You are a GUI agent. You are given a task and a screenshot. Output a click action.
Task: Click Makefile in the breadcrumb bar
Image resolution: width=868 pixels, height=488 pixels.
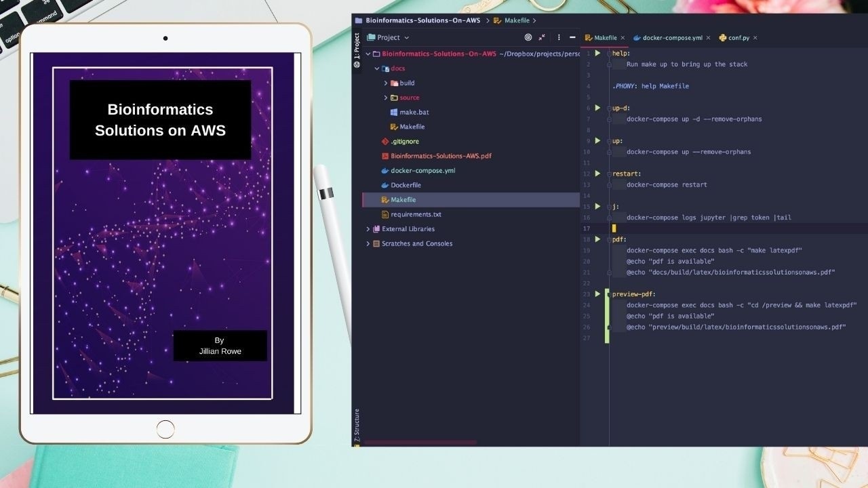pyautogui.click(x=517, y=20)
